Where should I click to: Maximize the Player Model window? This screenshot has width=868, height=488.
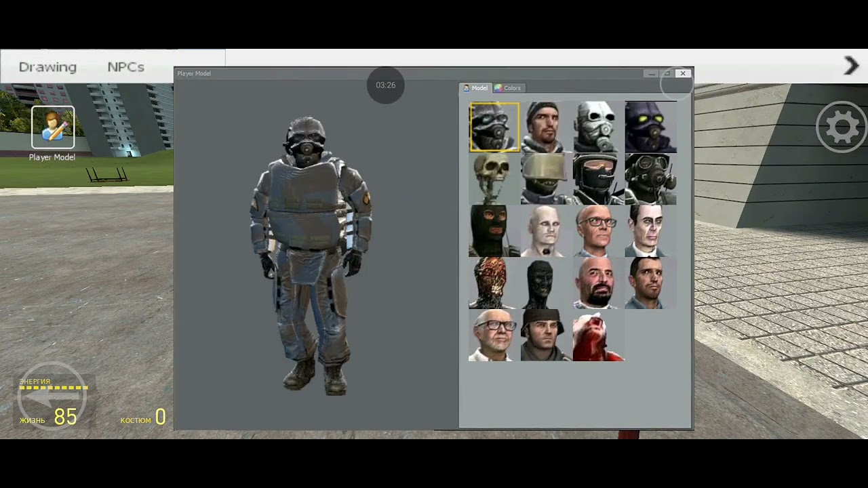click(x=667, y=73)
